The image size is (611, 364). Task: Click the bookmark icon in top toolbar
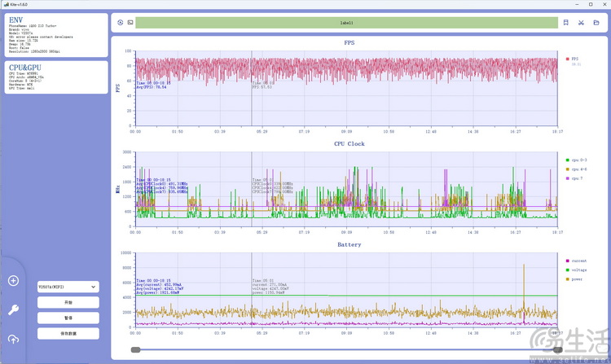566,23
